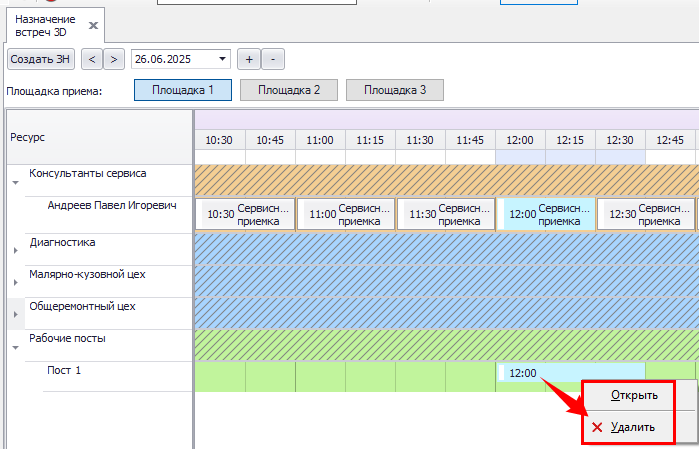The width and height of the screenshot is (699, 449).
Task: Close the Назначение встреч 3D tab
Action: tap(93, 25)
